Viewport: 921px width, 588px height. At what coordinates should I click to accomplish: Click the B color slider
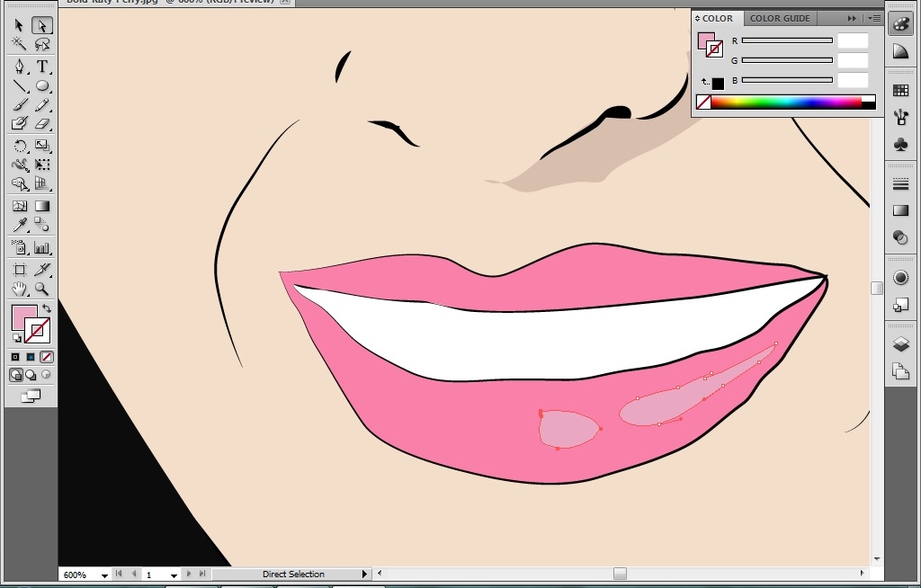(x=787, y=80)
